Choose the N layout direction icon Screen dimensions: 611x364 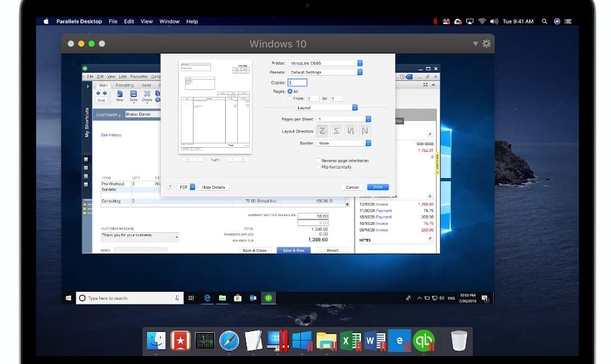coord(364,131)
